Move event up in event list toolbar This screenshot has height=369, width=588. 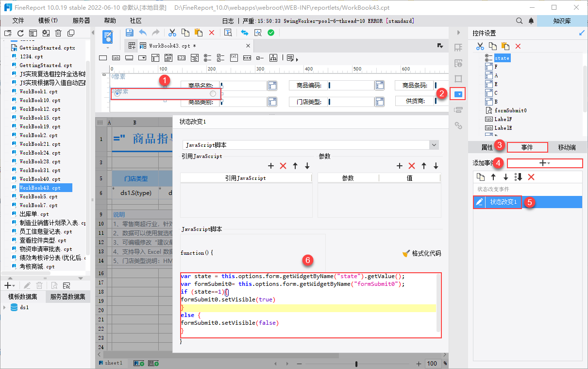[493, 177]
